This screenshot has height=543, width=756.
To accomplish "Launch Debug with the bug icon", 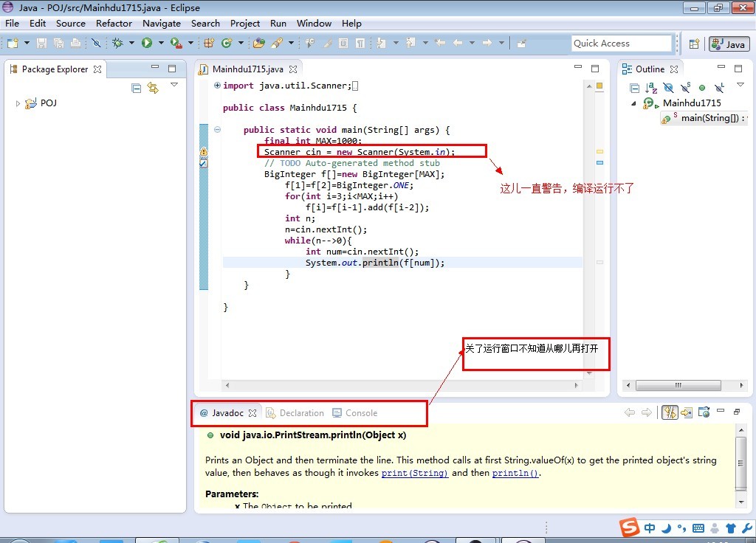I will (x=117, y=44).
